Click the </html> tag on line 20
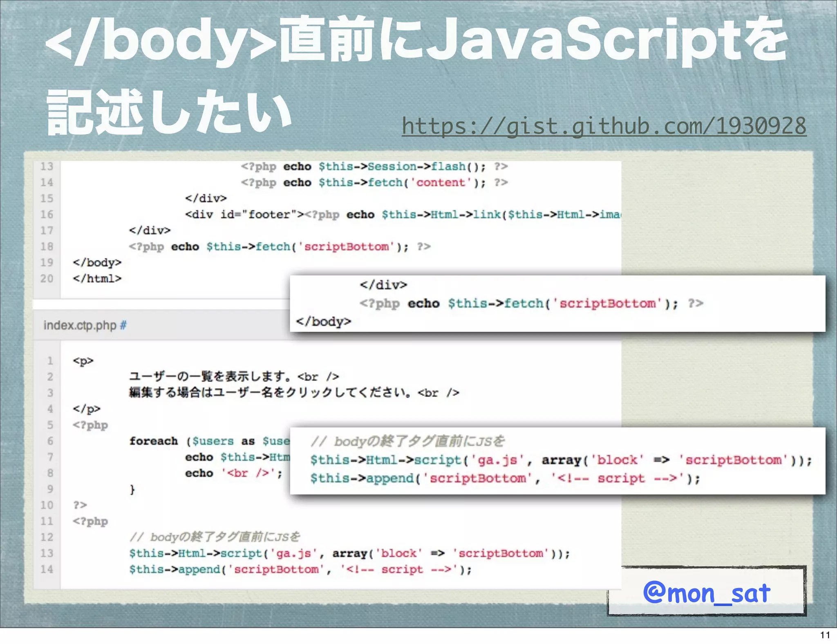Image resolution: width=837 pixels, height=644 pixels. [x=97, y=279]
